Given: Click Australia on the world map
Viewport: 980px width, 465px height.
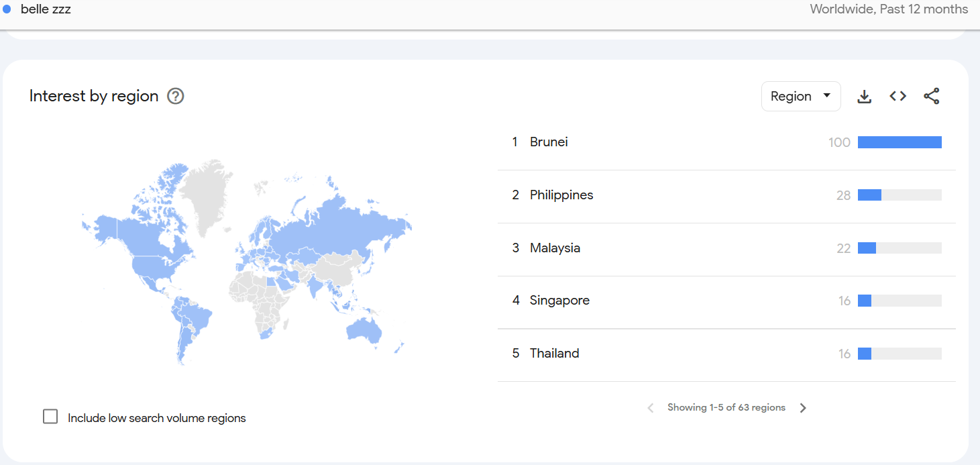Looking at the screenshot, I should 364,330.
